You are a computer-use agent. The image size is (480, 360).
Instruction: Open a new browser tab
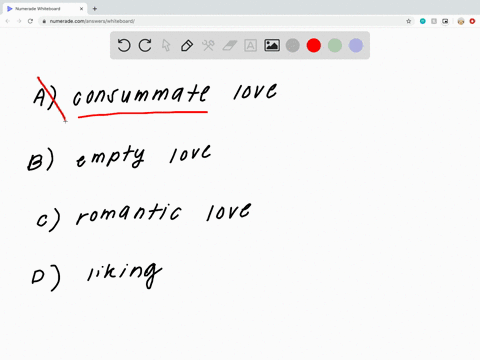coord(95,9)
